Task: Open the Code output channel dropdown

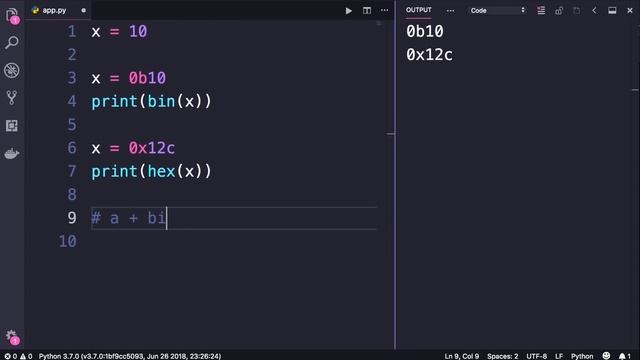Action: pos(497,11)
